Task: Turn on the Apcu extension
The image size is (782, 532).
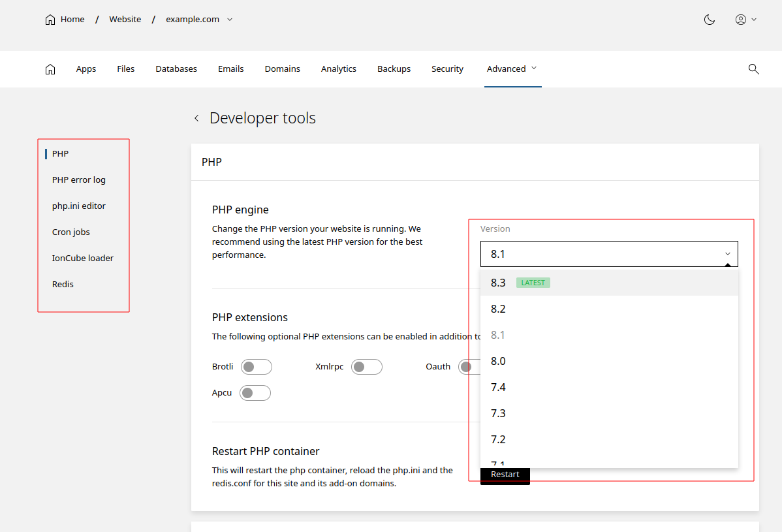Action: pyautogui.click(x=255, y=393)
